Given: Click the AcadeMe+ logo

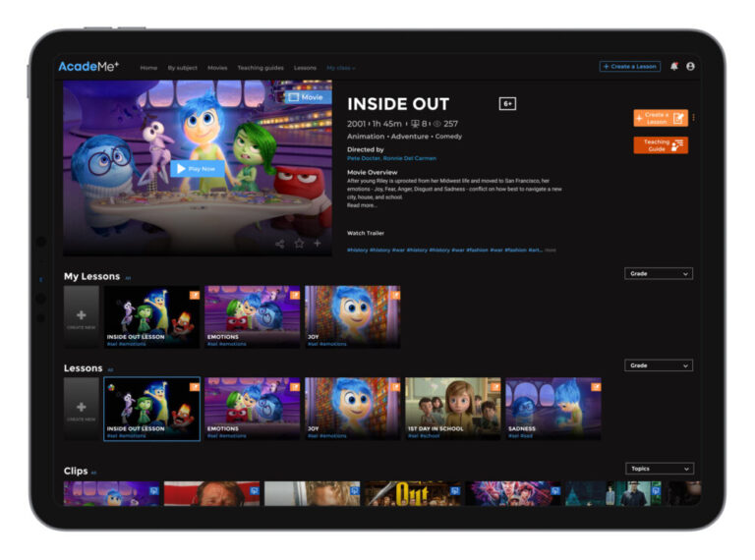Looking at the screenshot, I should (88, 67).
